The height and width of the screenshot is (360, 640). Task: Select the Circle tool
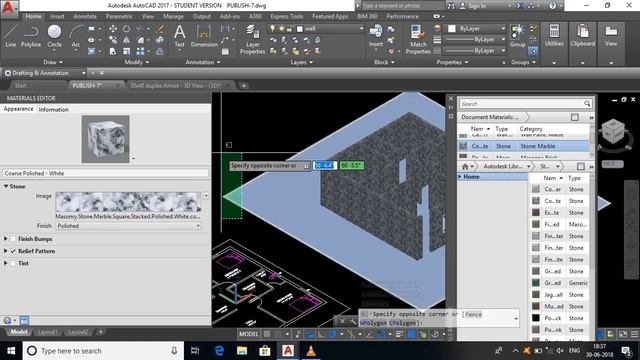coord(54,36)
